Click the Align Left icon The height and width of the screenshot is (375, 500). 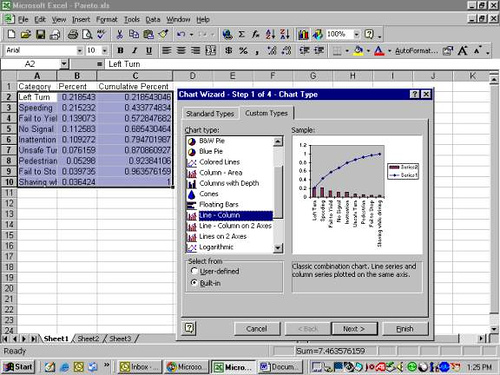coord(166,51)
